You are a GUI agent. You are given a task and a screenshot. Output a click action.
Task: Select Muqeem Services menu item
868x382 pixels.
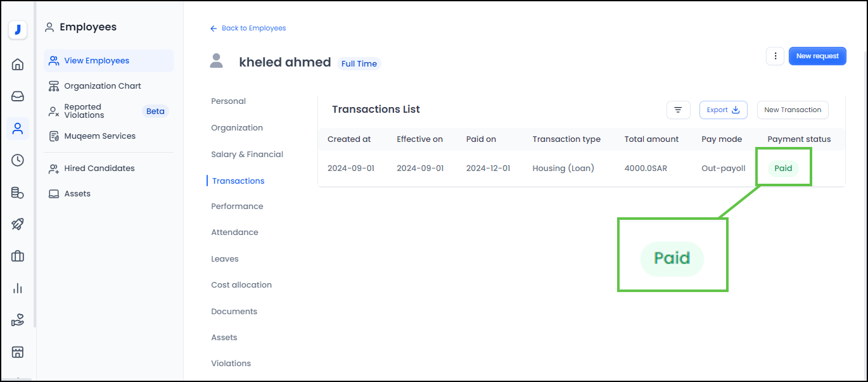click(99, 136)
